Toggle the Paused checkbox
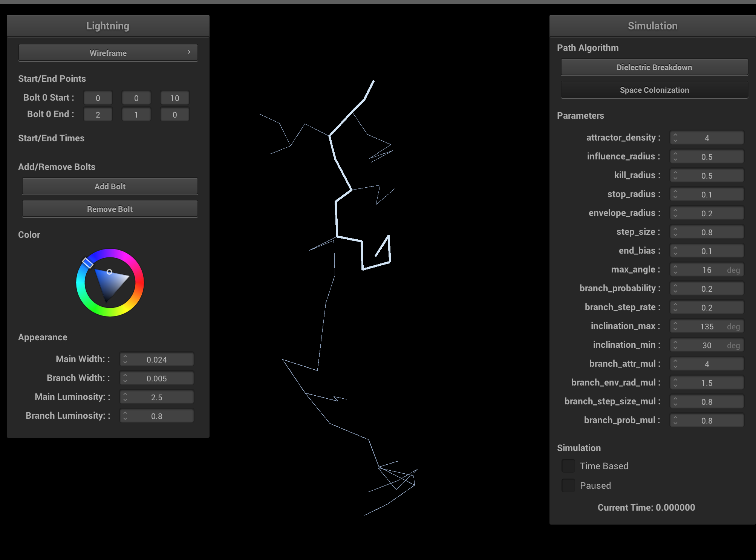 [x=568, y=485]
